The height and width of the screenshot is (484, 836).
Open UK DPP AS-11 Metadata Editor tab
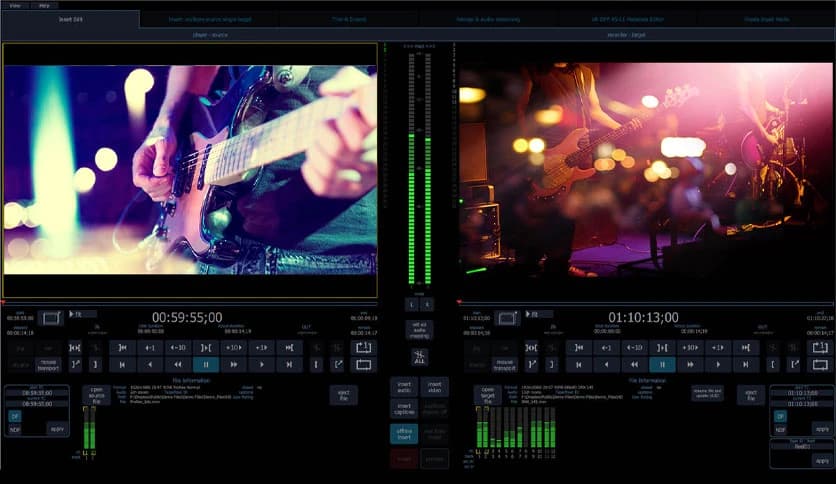click(x=628, y=19)
